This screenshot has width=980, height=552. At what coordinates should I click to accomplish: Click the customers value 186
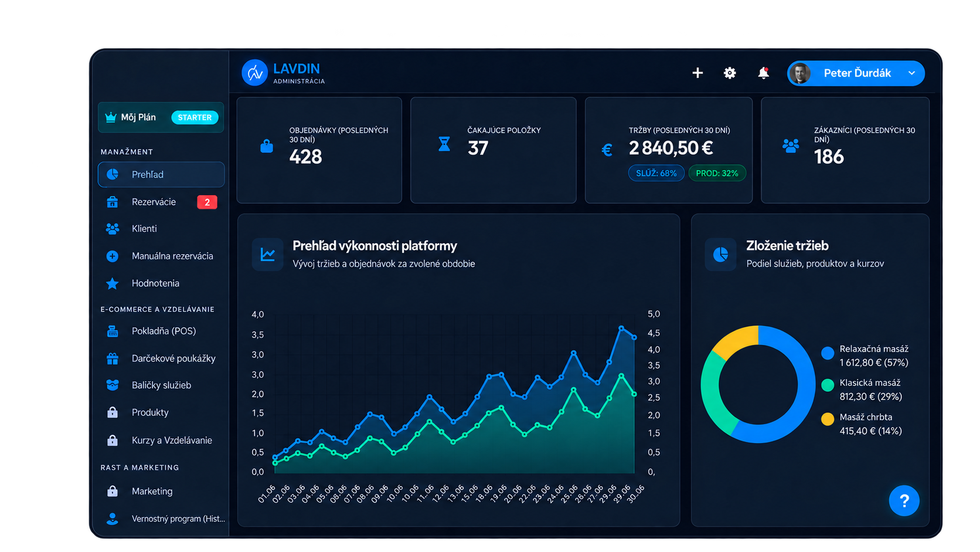point(829,157)
